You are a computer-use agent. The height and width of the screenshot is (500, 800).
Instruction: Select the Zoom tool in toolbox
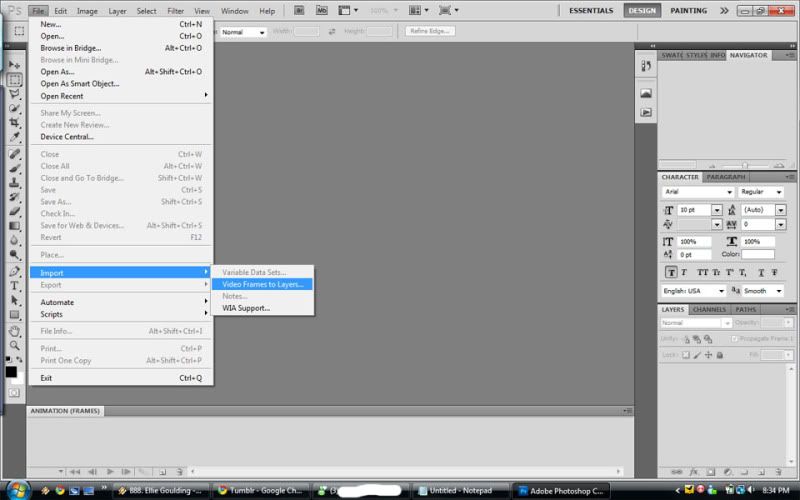pos(14,345)
